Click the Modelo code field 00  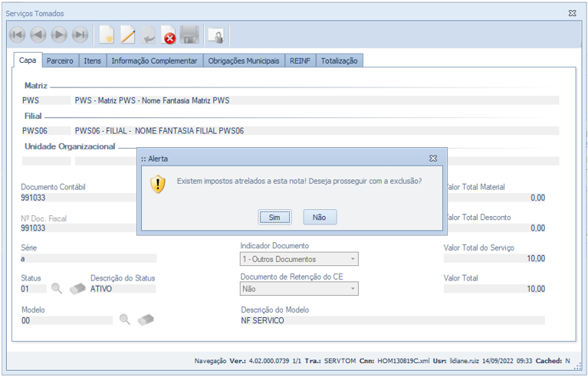[x=67, y=320]
